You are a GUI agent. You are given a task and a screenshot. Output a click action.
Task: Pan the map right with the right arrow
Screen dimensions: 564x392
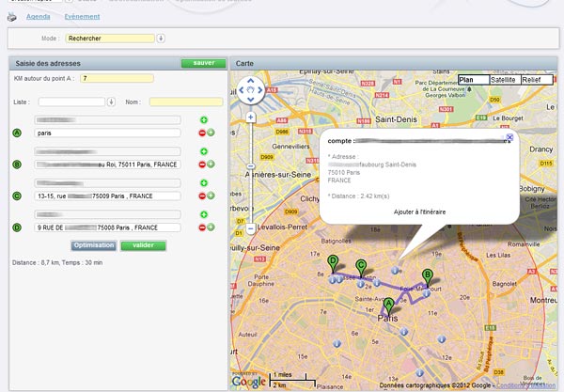pos(260,90)
